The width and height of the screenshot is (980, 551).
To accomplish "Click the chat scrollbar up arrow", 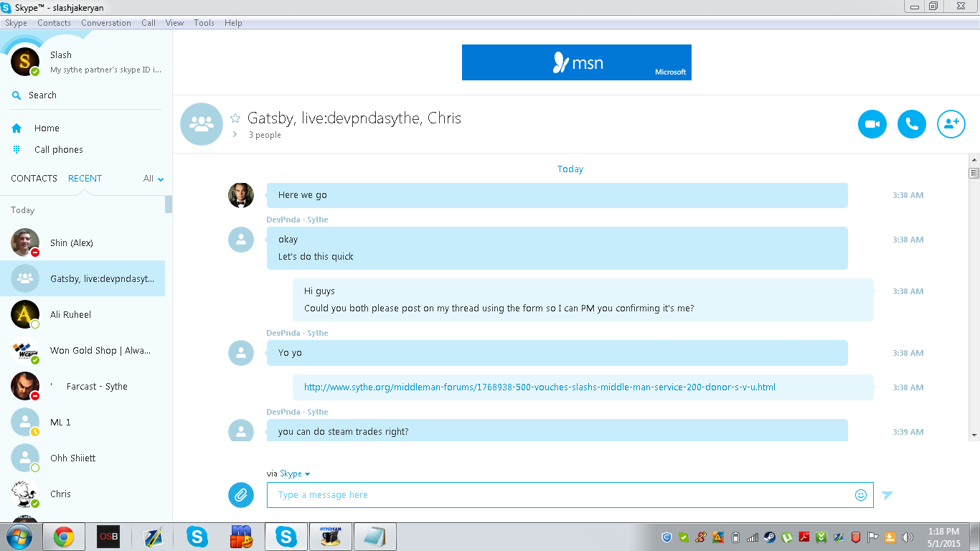I will [x=974, y=159].
